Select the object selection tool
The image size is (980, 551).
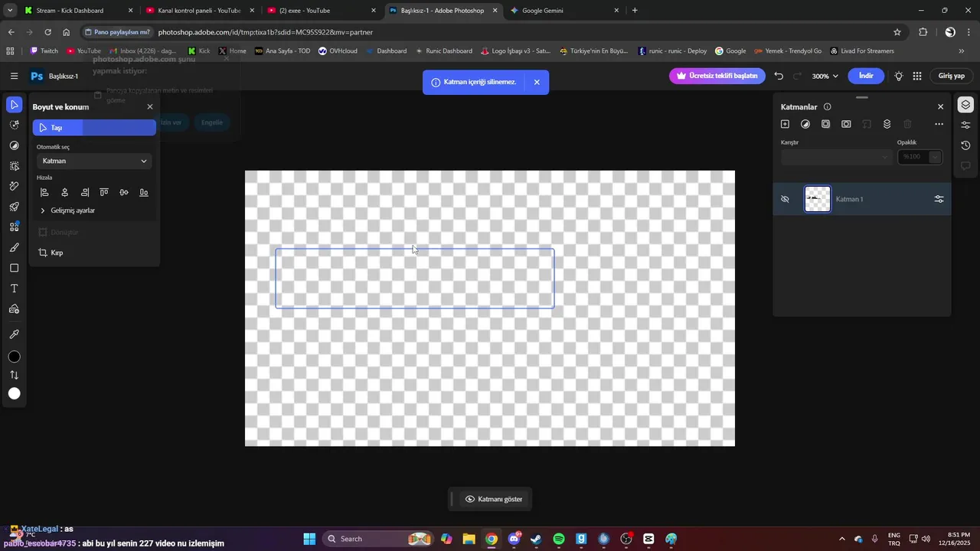[14, 166]
